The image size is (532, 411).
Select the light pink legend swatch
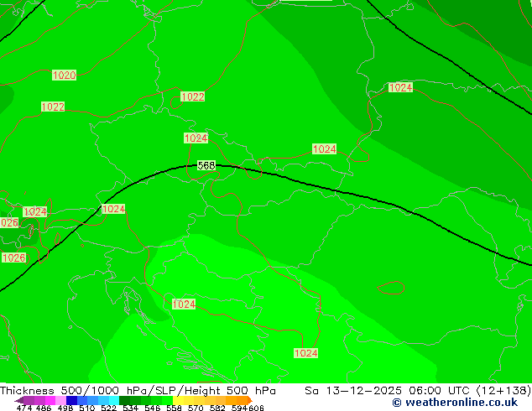point(60,400)
